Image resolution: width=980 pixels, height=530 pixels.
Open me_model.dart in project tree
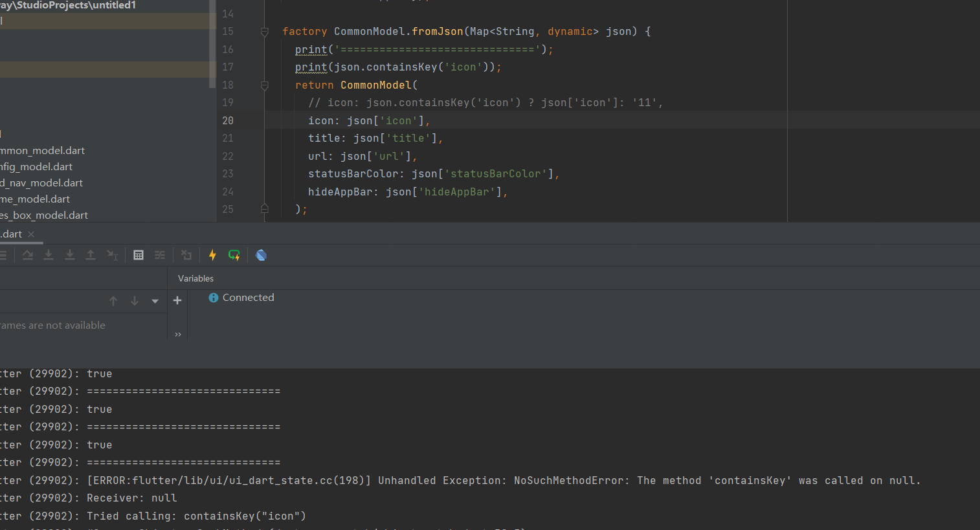pos(35,199)
